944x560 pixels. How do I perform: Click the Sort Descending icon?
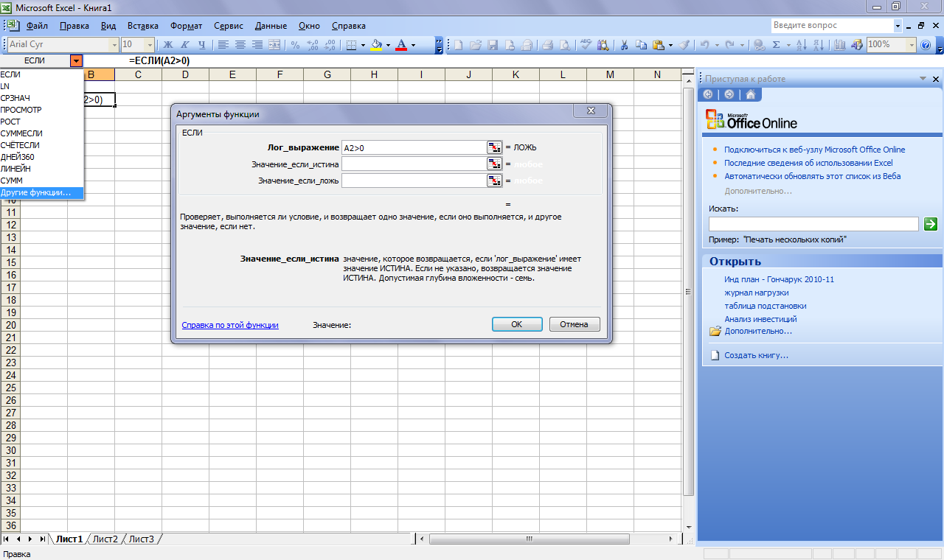pos(819,44)
